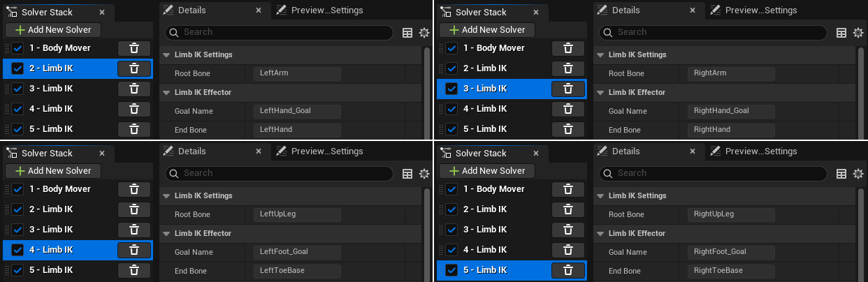Collapse Limb IK Effector above RightFoot_Goal field
868x282 pixels.
[x=600, y=233]
